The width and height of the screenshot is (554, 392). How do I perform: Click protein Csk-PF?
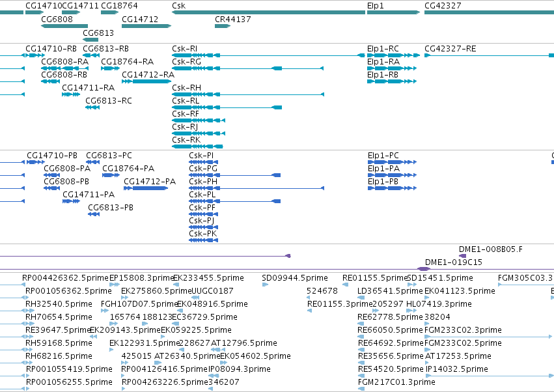pos(204,214)
